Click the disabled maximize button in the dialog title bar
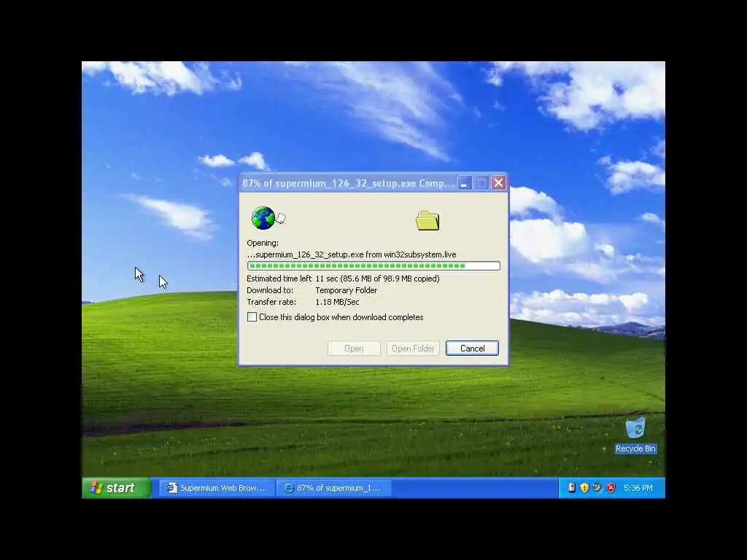747x560 pixels. tap(481, 183)
